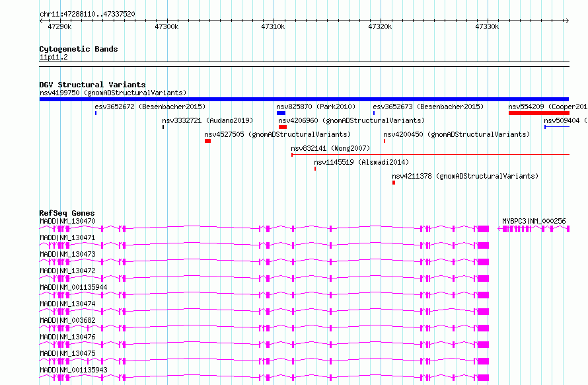This screenshot has width=588, height=385.
Task: Open the esv3652673 Besenbacher2015 variant label
Action: pos(428,107)
